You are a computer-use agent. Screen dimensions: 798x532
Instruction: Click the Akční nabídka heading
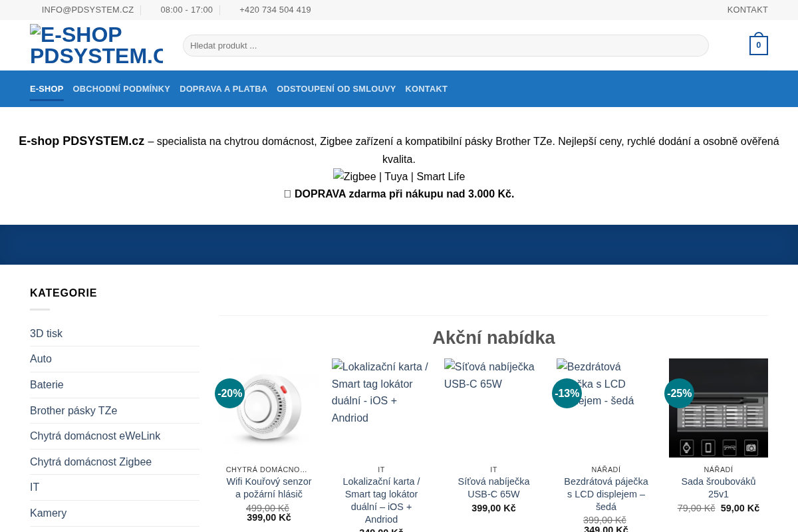493,337
